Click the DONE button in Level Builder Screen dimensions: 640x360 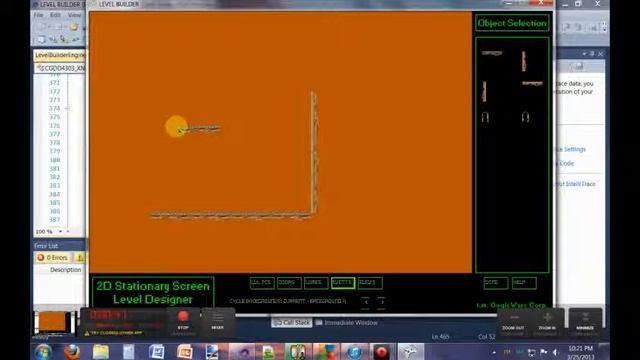(x=496, y=283)
